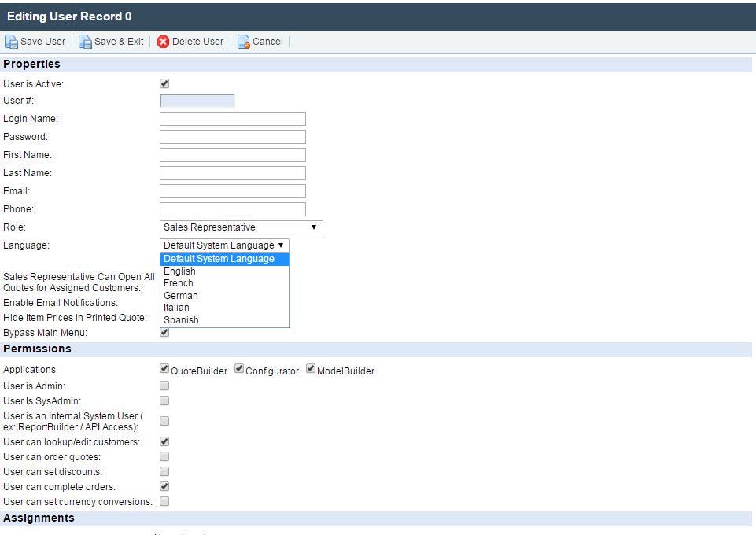756x535 pixels.
Task: Click the Login Name input field
Action: 232,119
